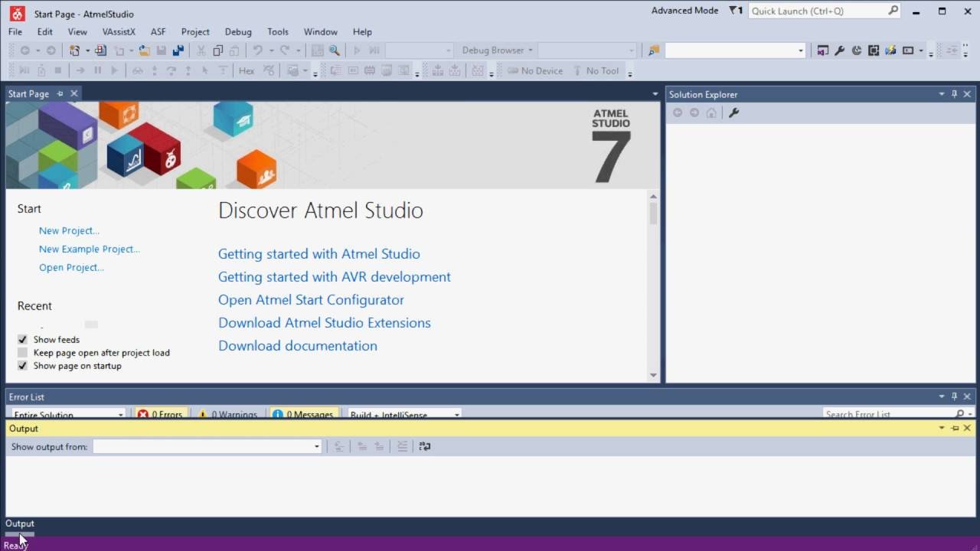Click Download Atmel Studio Extensions link
This screenshot has width=980, height=551.
(x=325, y=322)
